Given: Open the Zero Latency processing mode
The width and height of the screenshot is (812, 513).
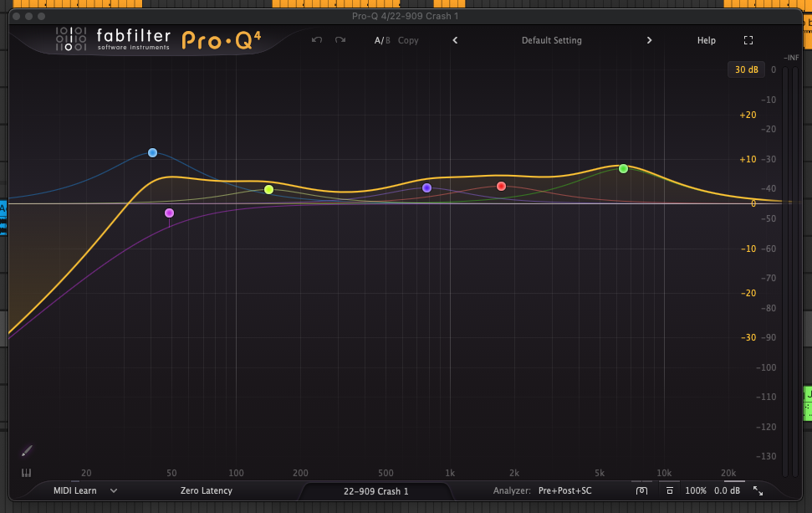Looking at the screenshot, I should tap(206, 491).
